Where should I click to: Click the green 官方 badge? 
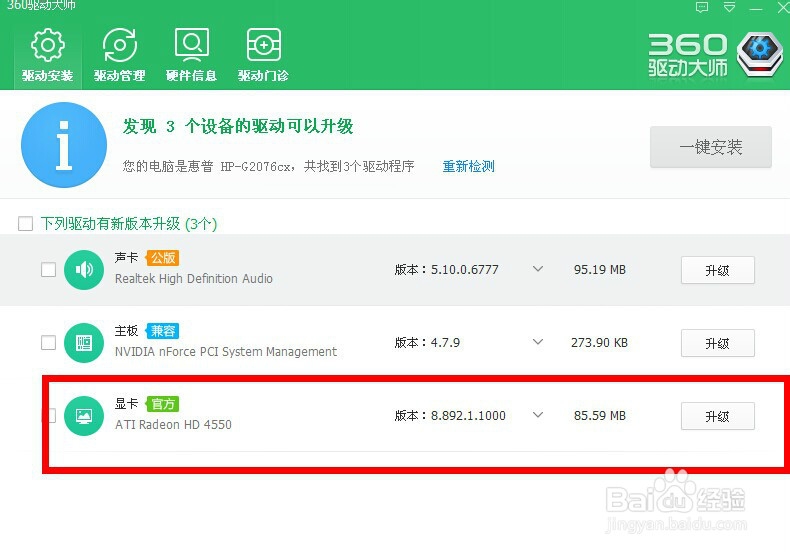coord(163,404)
